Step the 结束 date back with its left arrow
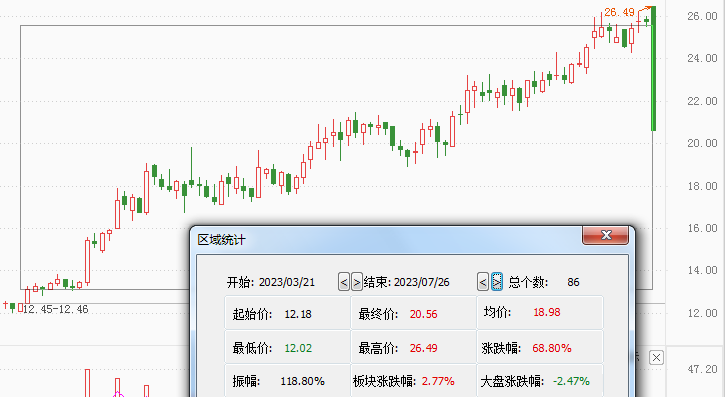Image resolution: width=725 pixels, height=397 pixels. pyautogui.click(x=483, y=282)
